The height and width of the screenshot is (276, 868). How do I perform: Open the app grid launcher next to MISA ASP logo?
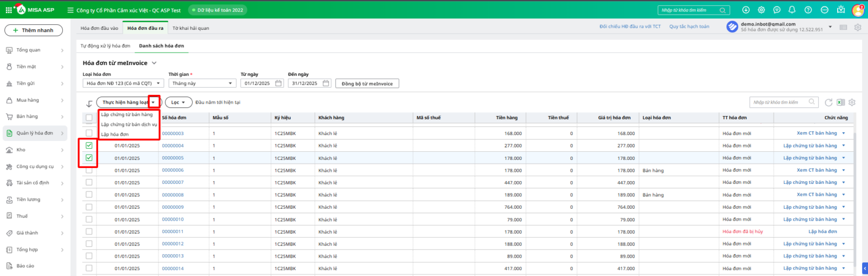(9, 10)
